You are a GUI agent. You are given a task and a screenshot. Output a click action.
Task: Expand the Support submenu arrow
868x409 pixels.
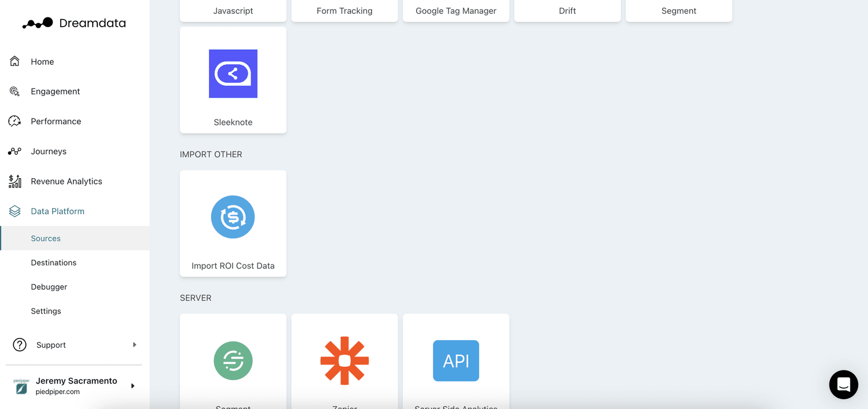click(x=134, y=345)
